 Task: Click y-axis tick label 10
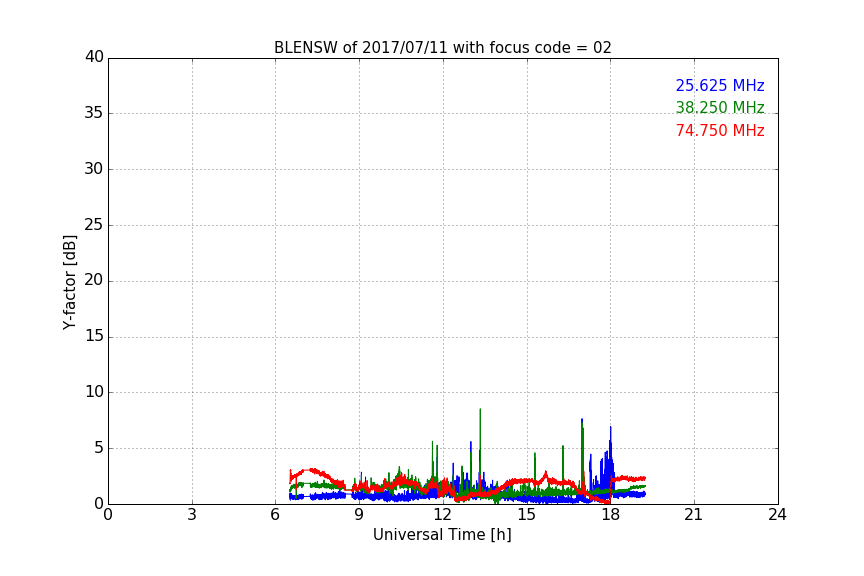(94, 392)
